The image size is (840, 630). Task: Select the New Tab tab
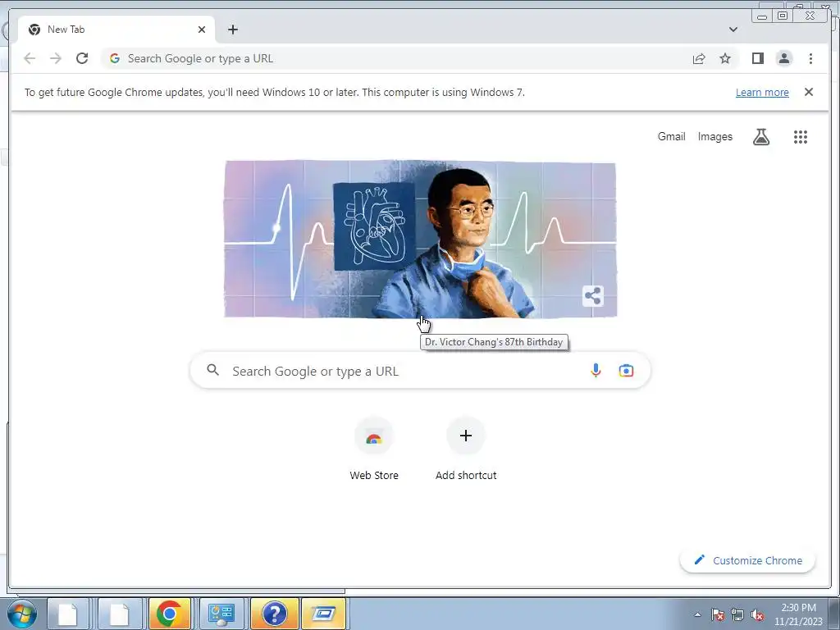(x=116, y=30)
